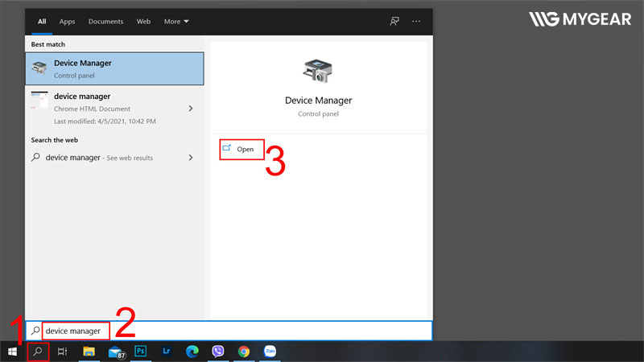The width and height of the screenshot is (644, 362).
Task: Click the taskbar search magnifier icon
Action: pos(38,352)
